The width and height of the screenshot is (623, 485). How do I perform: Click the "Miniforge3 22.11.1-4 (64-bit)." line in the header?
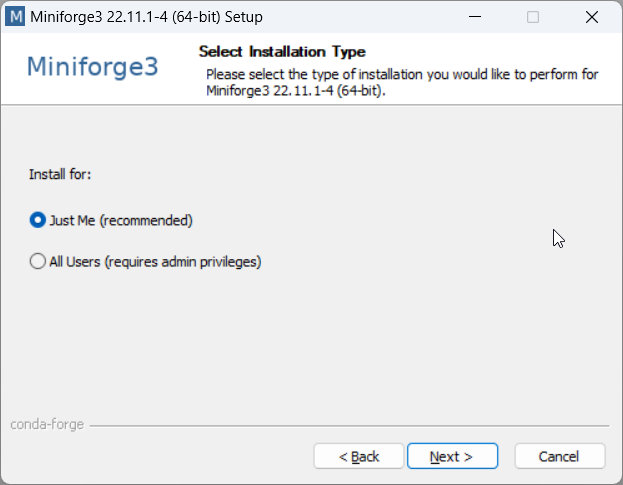(x=296, y=90)
